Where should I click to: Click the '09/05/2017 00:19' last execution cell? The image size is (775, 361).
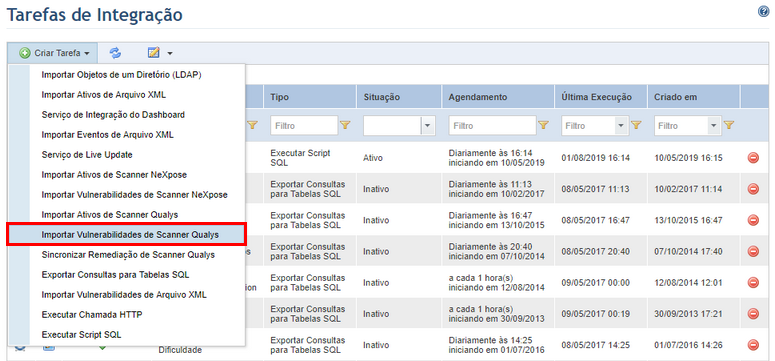[x=596, y=314]
